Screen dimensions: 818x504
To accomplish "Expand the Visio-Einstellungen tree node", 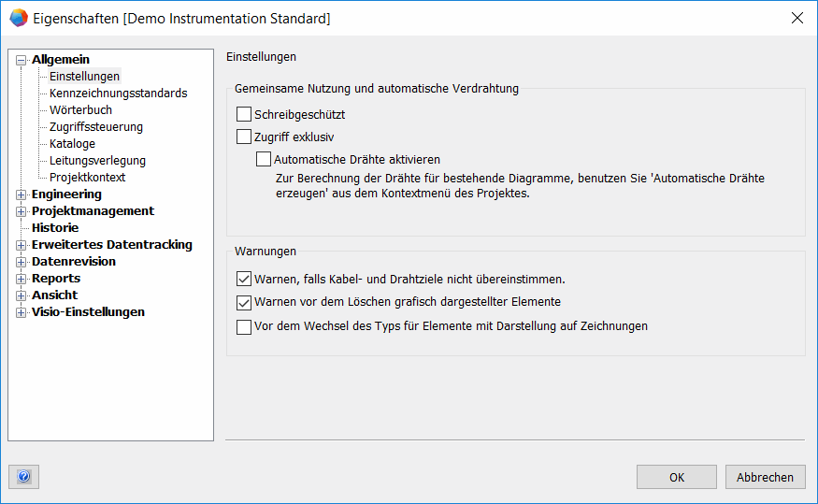I will (x=21, y=312).
